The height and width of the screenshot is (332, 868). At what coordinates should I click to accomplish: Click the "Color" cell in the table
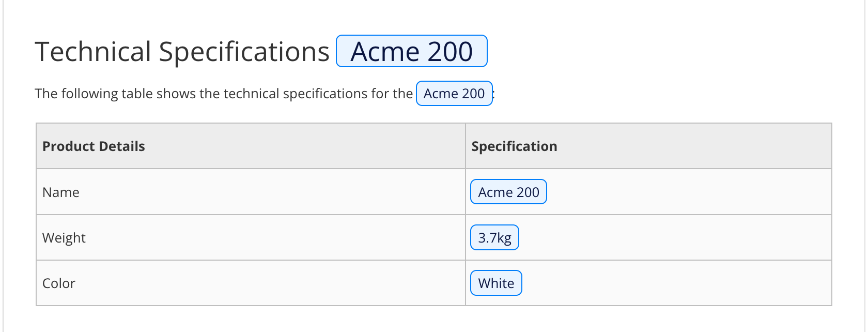pyautogui.click(x=59, y=283)
